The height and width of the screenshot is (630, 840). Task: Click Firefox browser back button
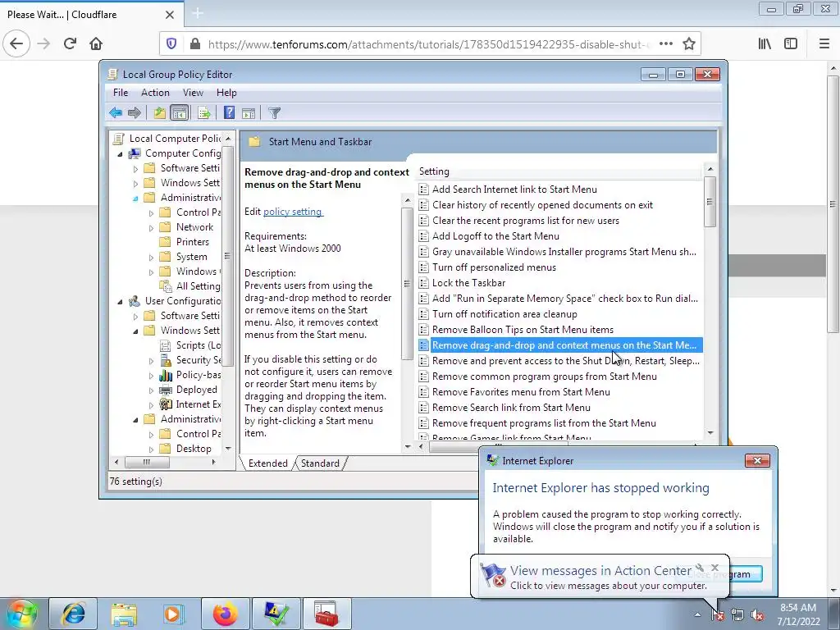pyautogui.click(x=16, y=43)
